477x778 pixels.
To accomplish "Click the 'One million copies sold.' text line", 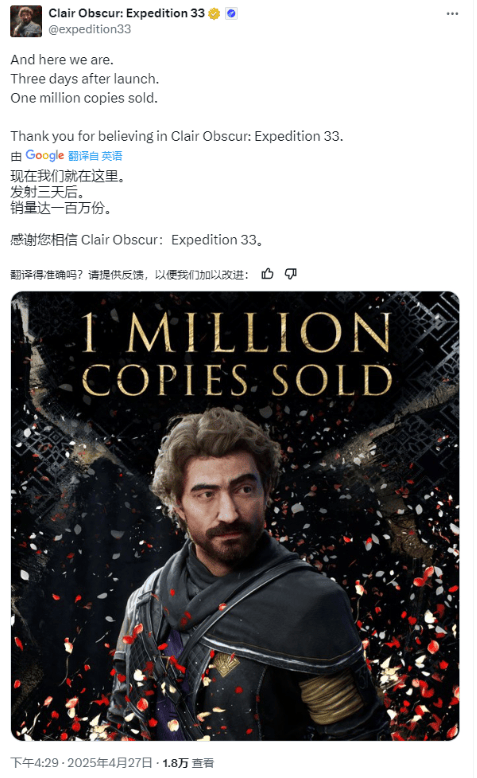I will [x=84, y=98].
